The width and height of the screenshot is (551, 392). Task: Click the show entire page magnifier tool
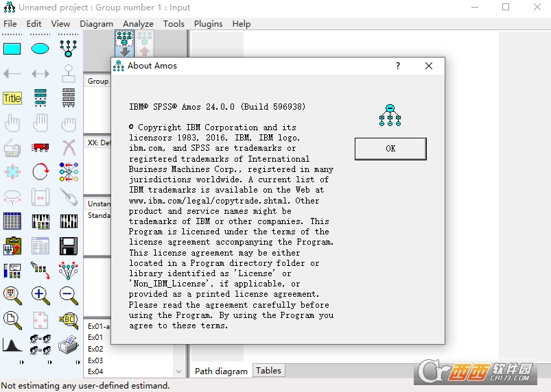click(12, 321)
